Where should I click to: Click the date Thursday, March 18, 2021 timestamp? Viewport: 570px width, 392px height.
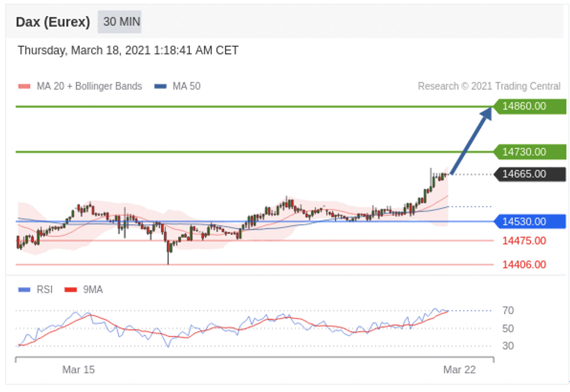(128, 50)
